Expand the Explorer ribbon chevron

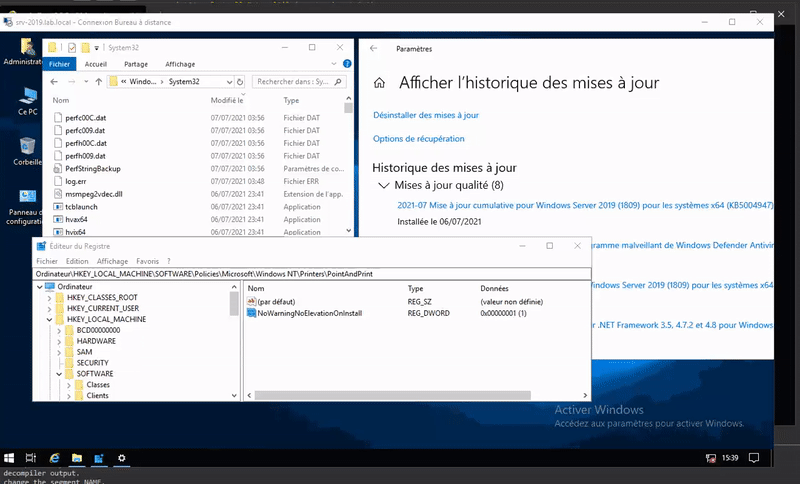pos(334,64)
